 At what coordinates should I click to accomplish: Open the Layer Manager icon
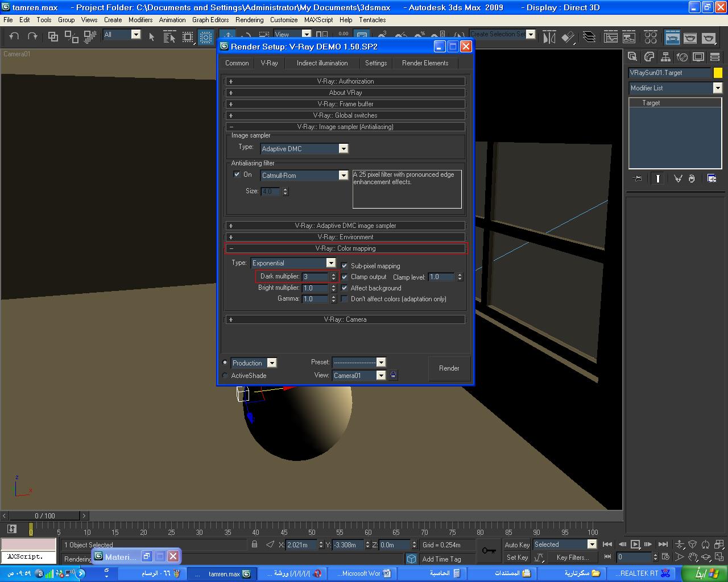point(589,38)
